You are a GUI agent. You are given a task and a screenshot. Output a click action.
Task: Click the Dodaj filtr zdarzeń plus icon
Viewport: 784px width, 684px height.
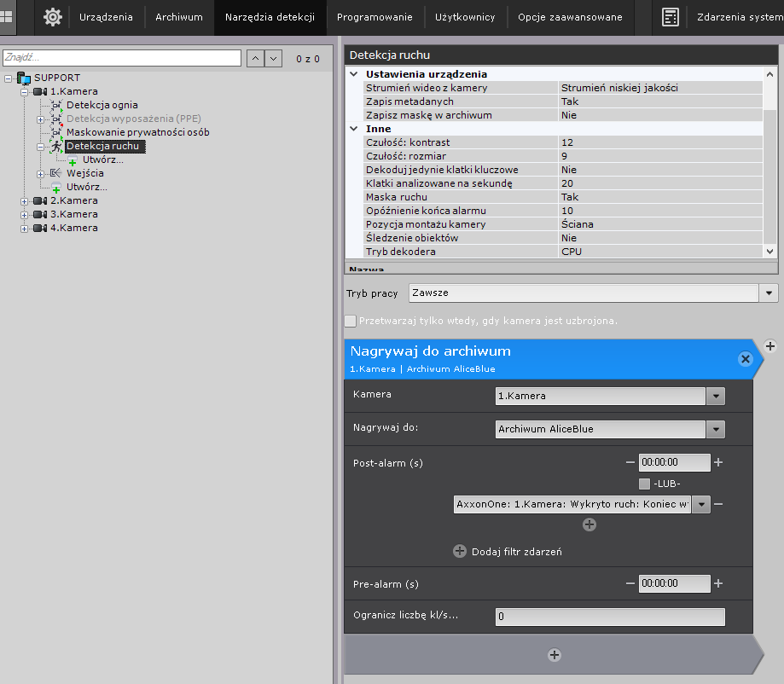(x=460, y=552)
